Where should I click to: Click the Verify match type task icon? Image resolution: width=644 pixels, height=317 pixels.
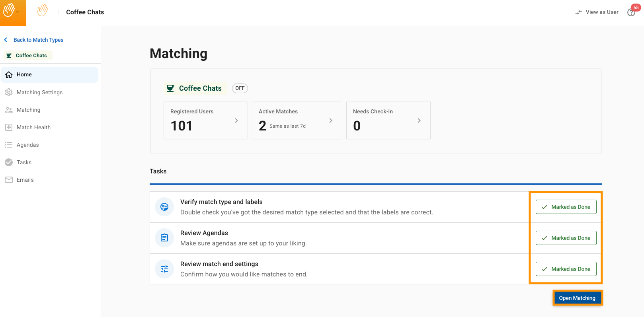click(164, 207)
